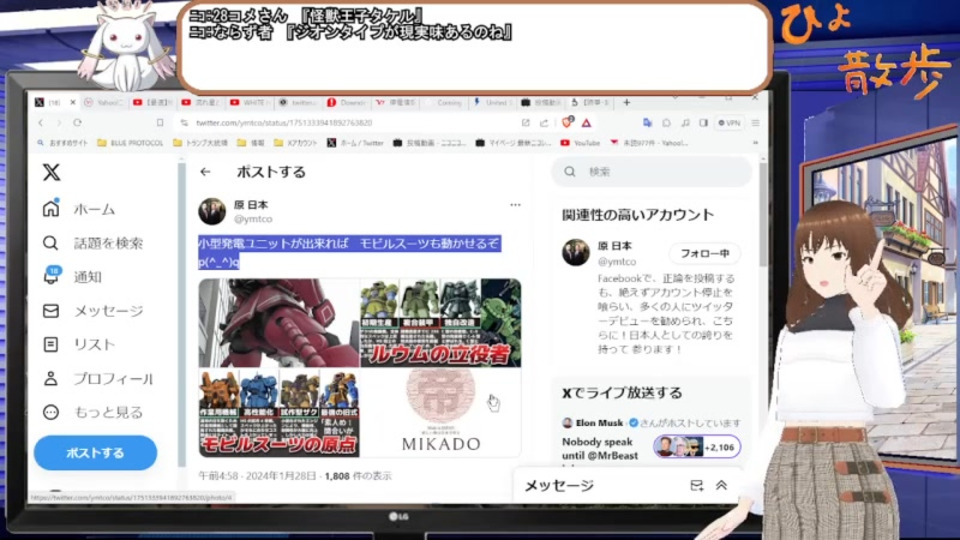Open the @ymtco handle on the post
960x540 pixels.
click(253, 219)
